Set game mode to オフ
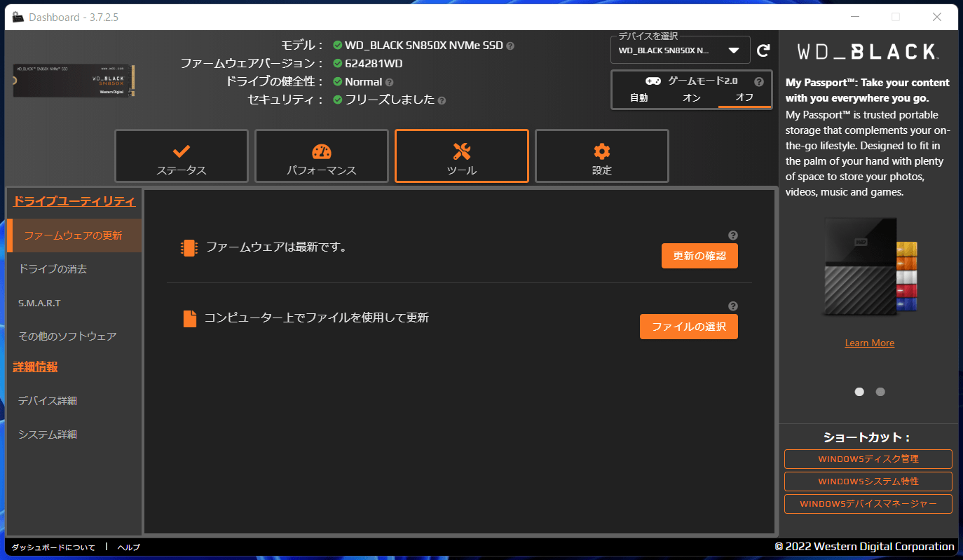This screenshot has height=560, width=963. coord(744,98)
